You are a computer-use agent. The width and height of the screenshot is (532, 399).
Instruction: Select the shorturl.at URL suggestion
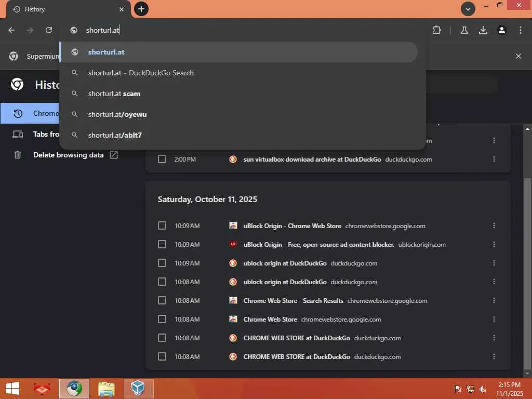[238, 52]
